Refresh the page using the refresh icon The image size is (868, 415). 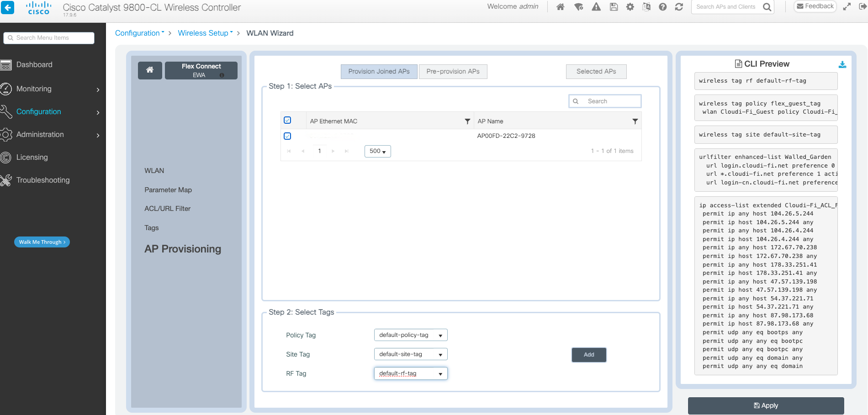[x=679, y=7]
